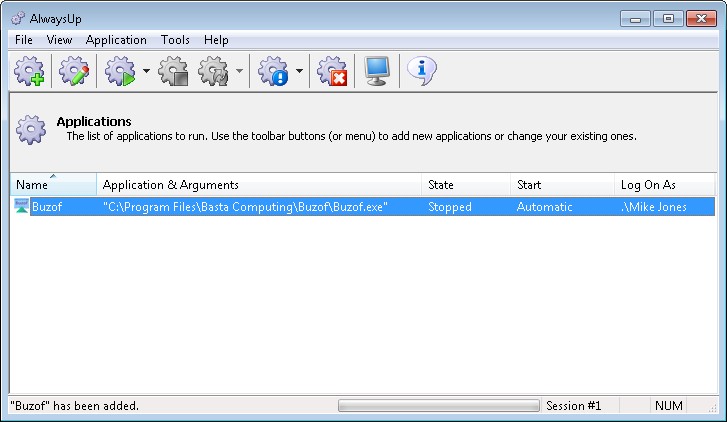Click the "Buzof" has been added status message
Screen dimensions: 727x422
point(75,406)
